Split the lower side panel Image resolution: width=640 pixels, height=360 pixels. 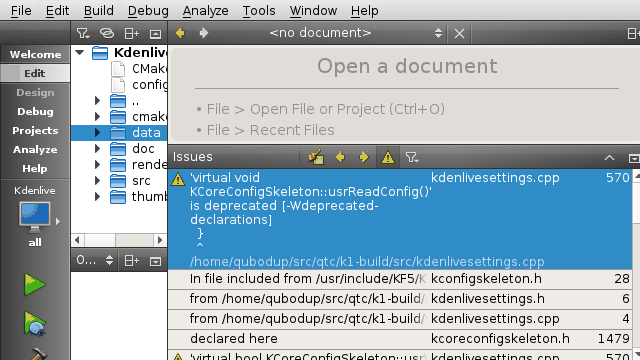(x=131, y=260)
